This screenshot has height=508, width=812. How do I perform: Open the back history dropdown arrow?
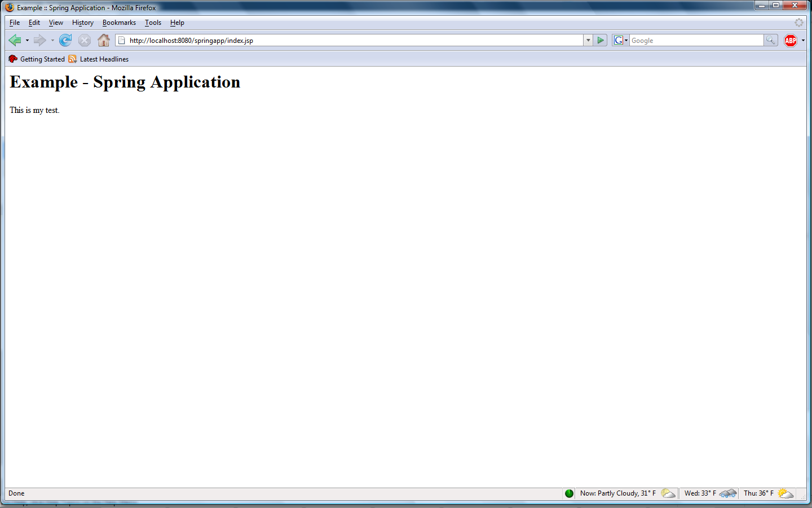[27, 41]
